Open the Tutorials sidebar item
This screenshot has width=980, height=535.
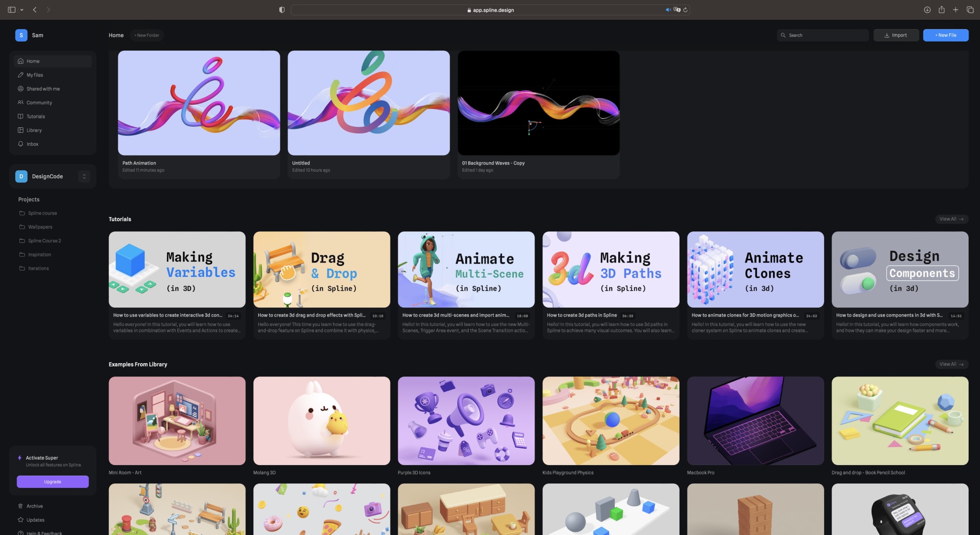pyautogui.click(x=36, y=116)
